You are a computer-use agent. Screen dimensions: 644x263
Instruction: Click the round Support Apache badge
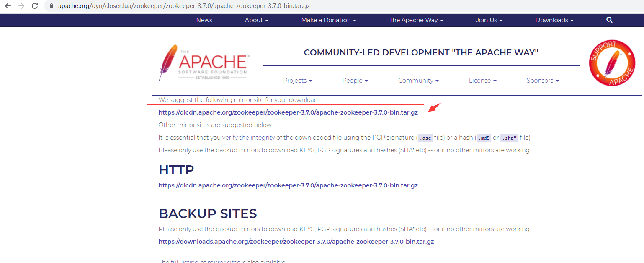[x=612, y=63]
